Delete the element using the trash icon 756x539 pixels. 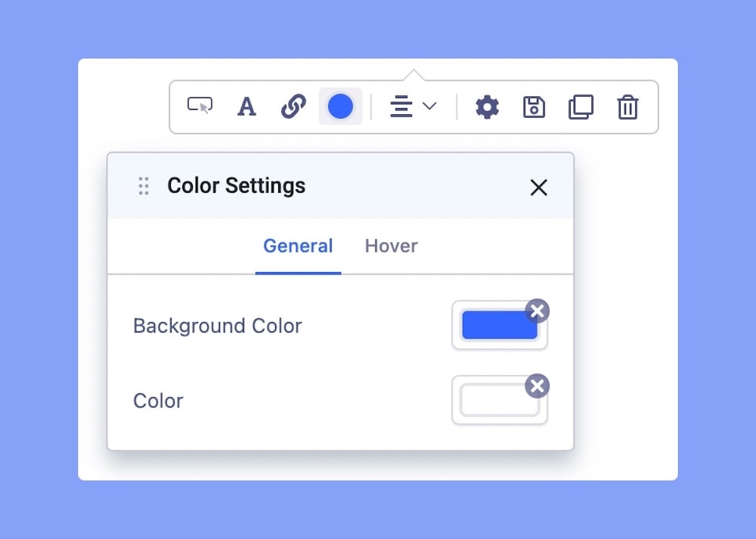627,107
